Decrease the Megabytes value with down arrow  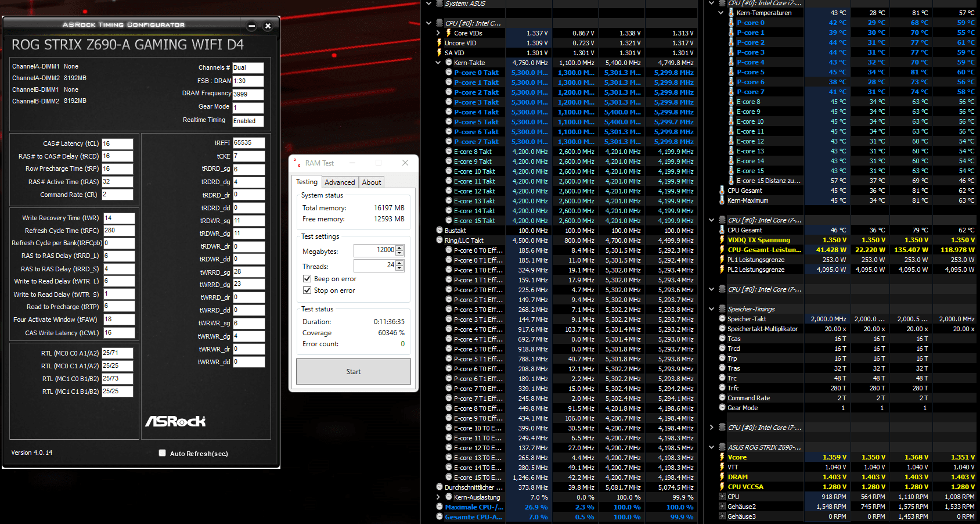click(399, 253)
